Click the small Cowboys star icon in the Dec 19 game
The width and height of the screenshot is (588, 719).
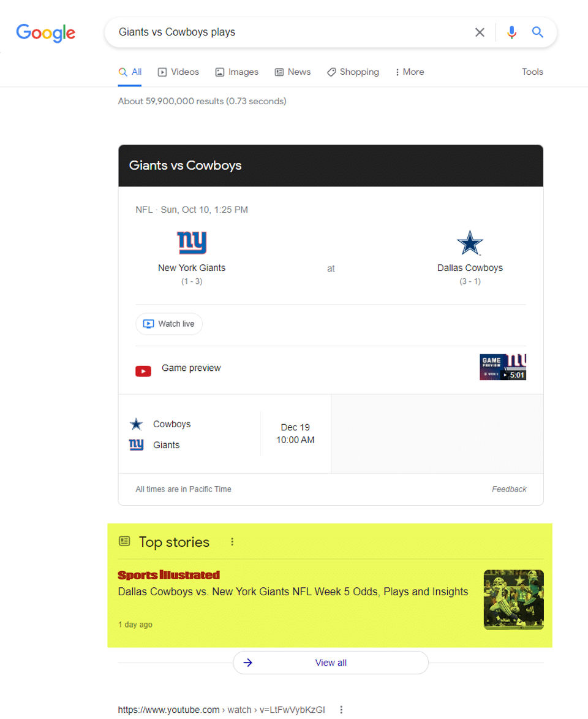(x=136, y=424)
